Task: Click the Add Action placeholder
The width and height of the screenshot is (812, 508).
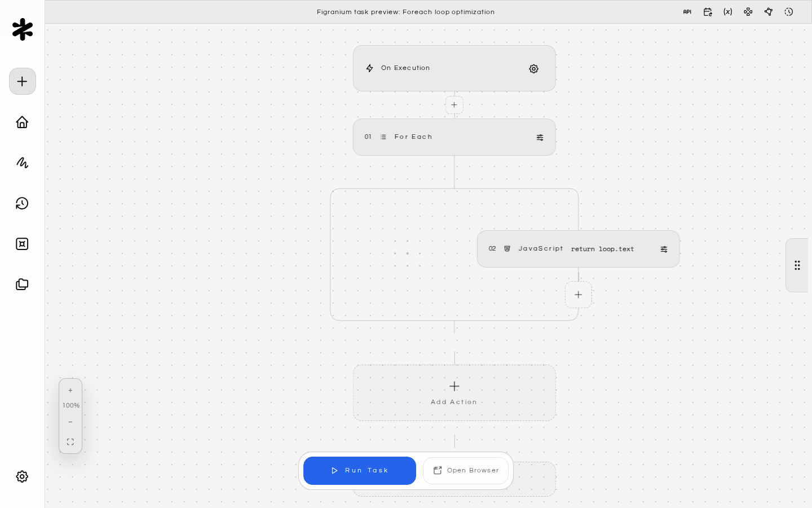Action: (x=454, y=393)
